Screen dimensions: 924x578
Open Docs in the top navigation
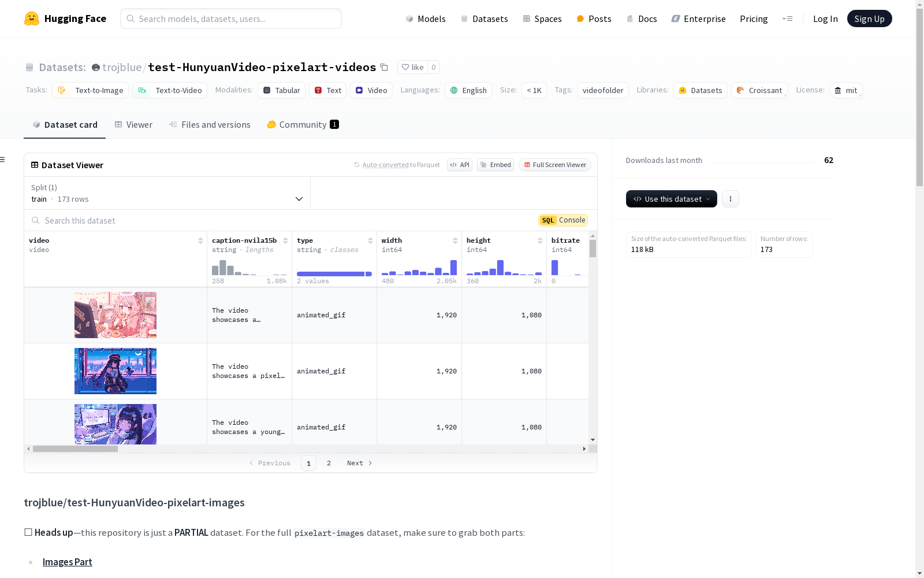point(642,18)
